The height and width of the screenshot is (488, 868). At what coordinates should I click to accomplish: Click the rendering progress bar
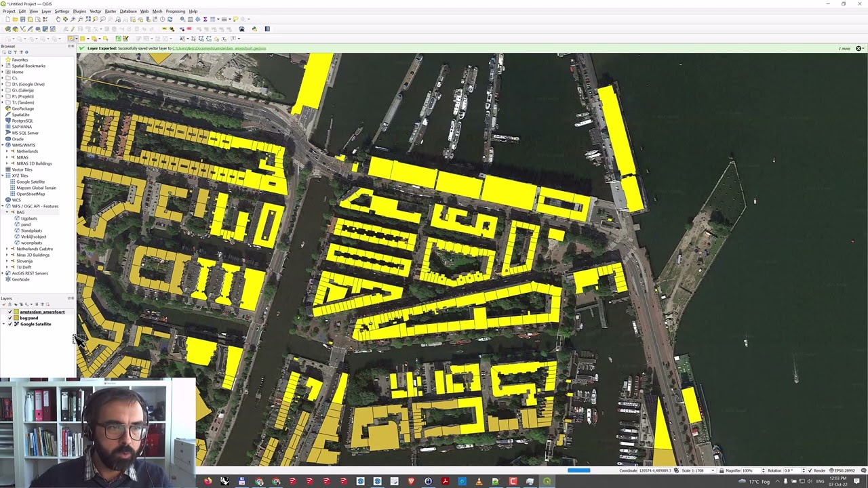tap(579, 470)
